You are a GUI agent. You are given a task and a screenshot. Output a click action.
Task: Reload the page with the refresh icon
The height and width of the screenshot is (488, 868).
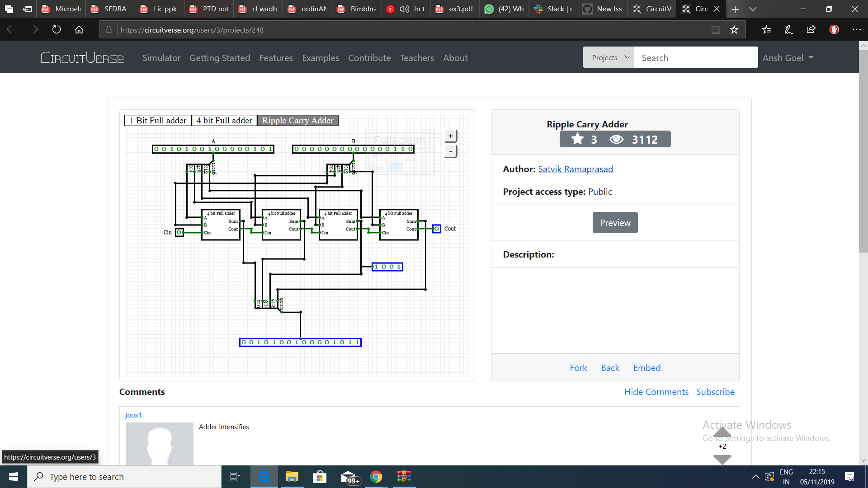[56, 29]
